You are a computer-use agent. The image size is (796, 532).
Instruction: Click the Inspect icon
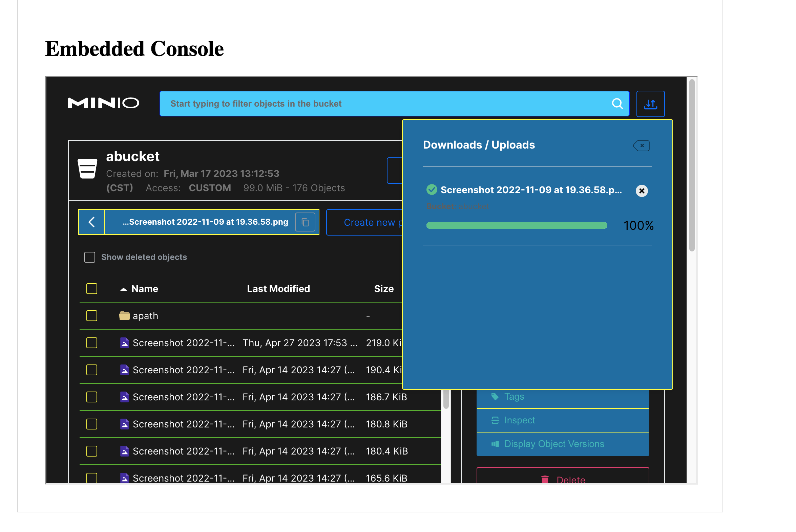[495, 420]
